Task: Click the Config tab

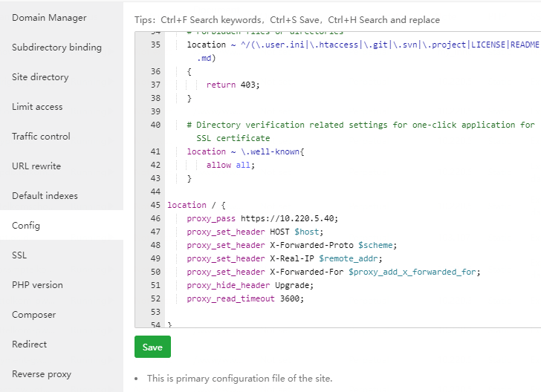Action: click(26, 226)
